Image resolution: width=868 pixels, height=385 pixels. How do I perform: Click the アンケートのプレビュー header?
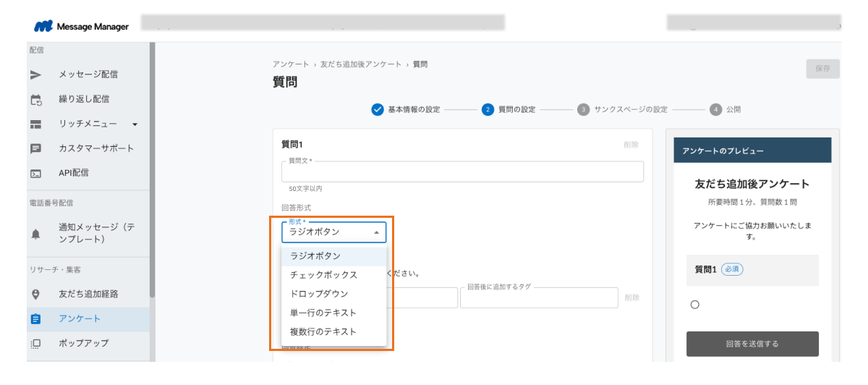[752, 151]
